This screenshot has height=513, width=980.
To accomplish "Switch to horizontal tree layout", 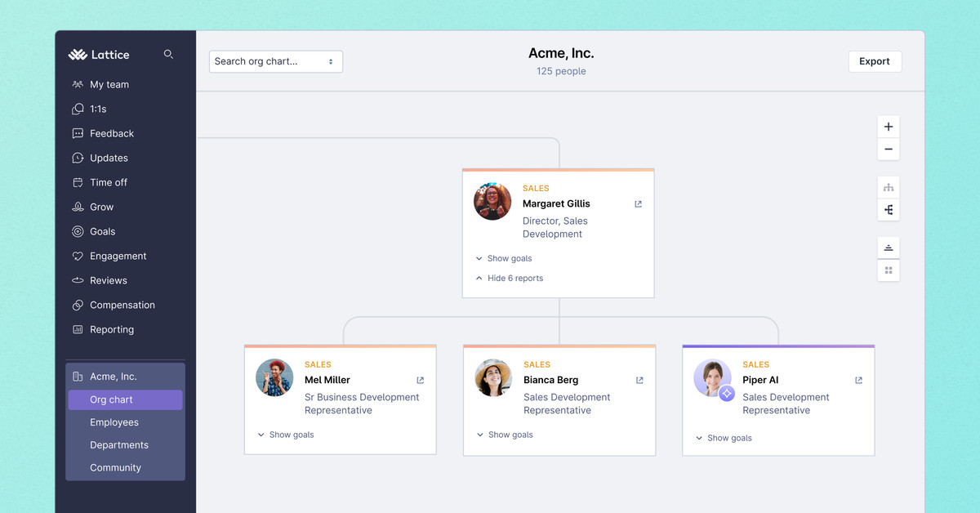I will [x=888, y=209].
